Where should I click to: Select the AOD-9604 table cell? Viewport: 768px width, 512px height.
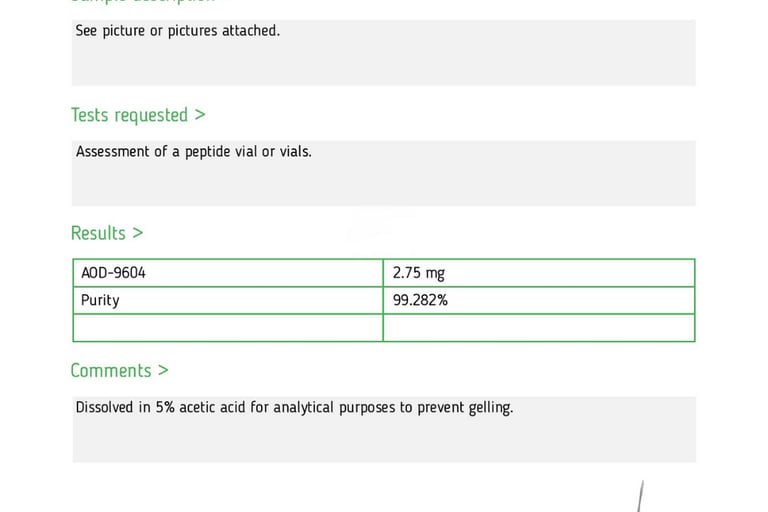point(227,273)
